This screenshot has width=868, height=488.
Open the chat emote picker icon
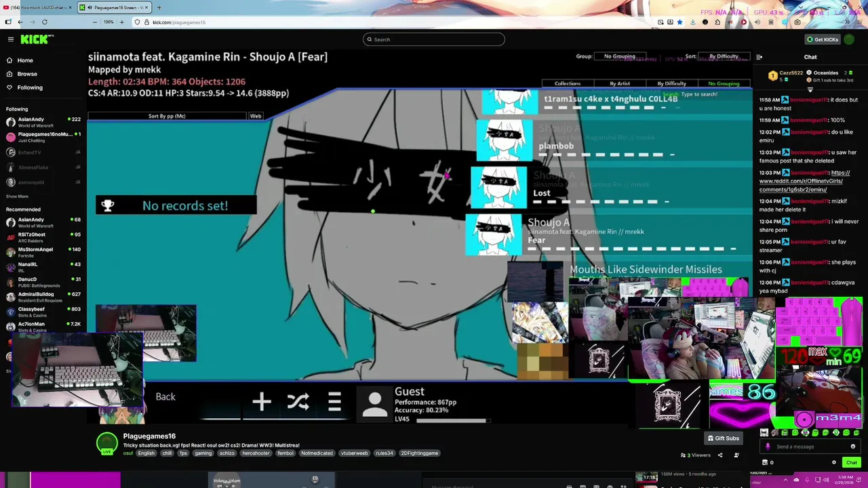click(853, 447)
